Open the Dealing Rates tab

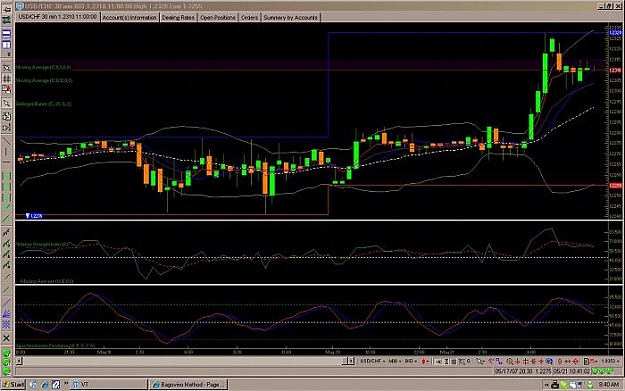coord(178,18)
